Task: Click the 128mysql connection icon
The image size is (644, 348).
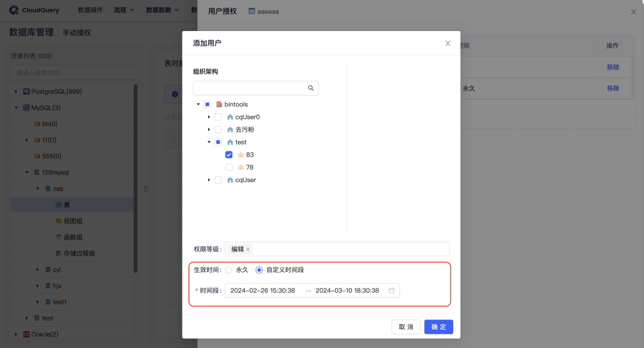Action: [x=37, y=173]
